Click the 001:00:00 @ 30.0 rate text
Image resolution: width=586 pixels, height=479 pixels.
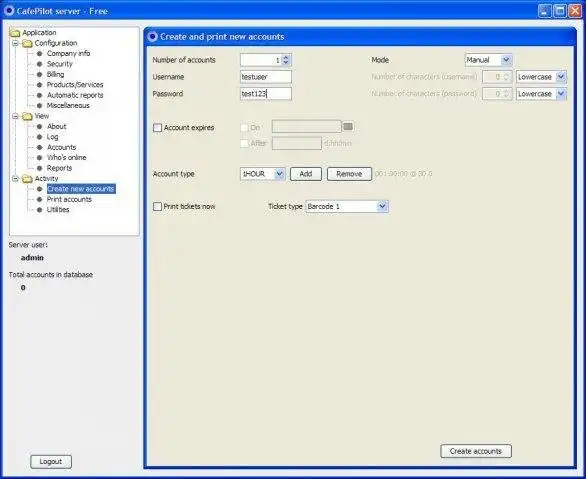[403, 174]
